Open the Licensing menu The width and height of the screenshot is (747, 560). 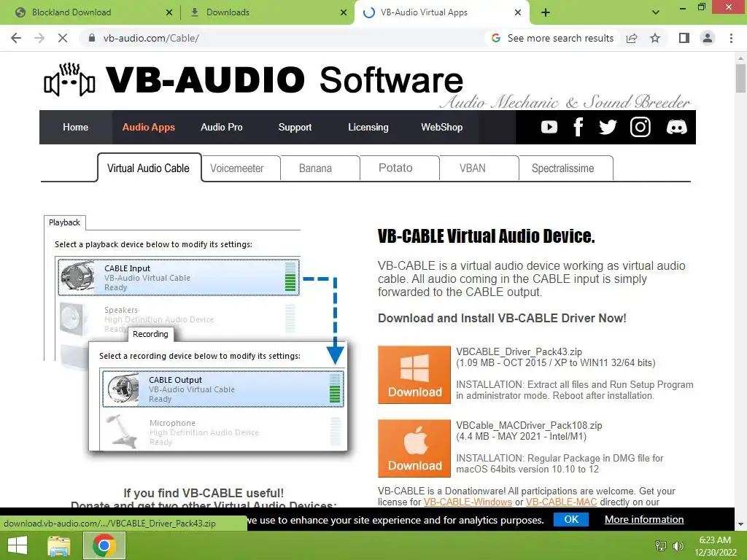click(368, 127)
